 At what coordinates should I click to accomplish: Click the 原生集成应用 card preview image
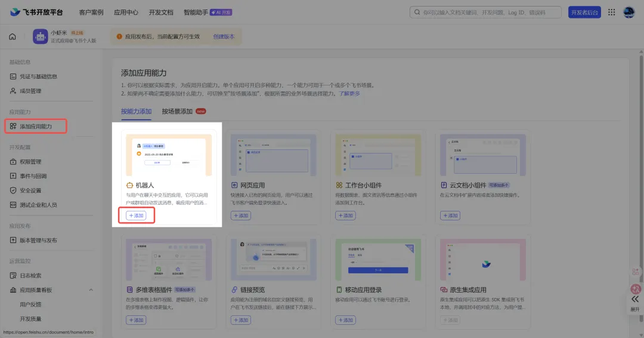483,260
